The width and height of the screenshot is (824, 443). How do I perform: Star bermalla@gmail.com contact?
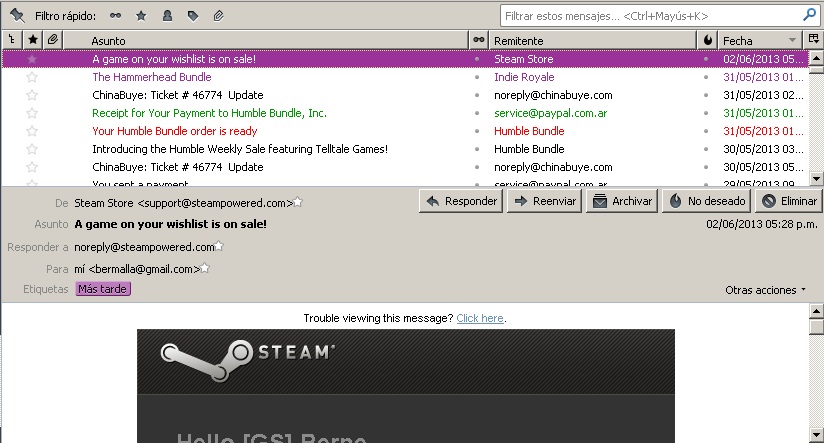coord(205,269)
